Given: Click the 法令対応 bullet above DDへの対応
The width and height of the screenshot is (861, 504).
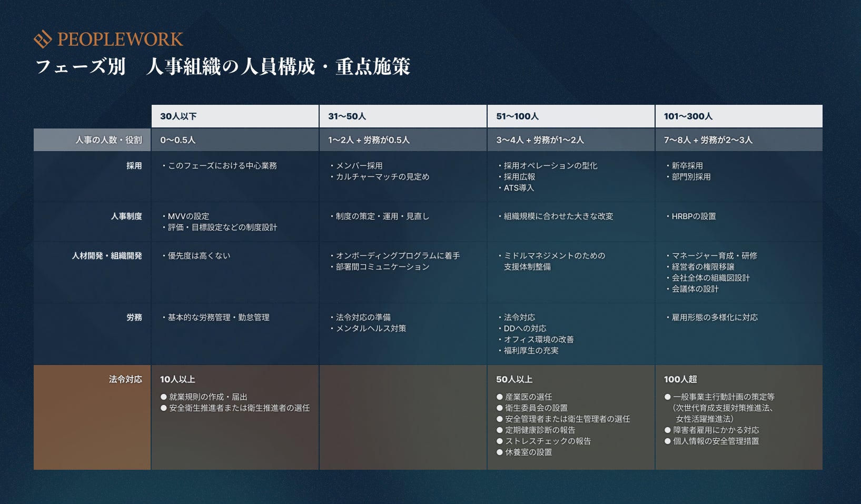Looking at the screenshot, I should click(516, 318).
